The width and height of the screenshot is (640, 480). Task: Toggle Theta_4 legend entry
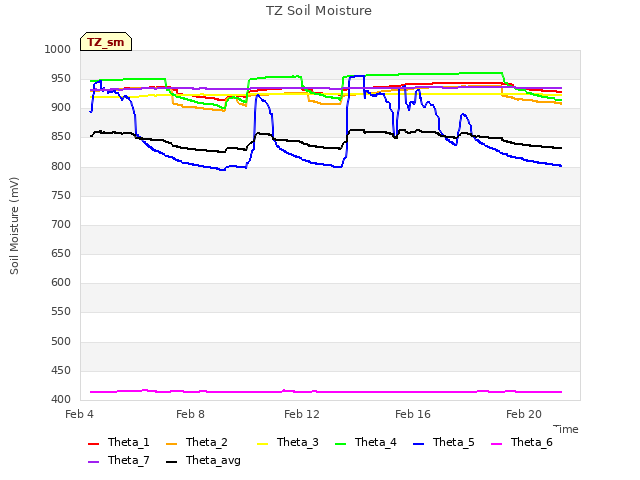(x=366, y=442)
